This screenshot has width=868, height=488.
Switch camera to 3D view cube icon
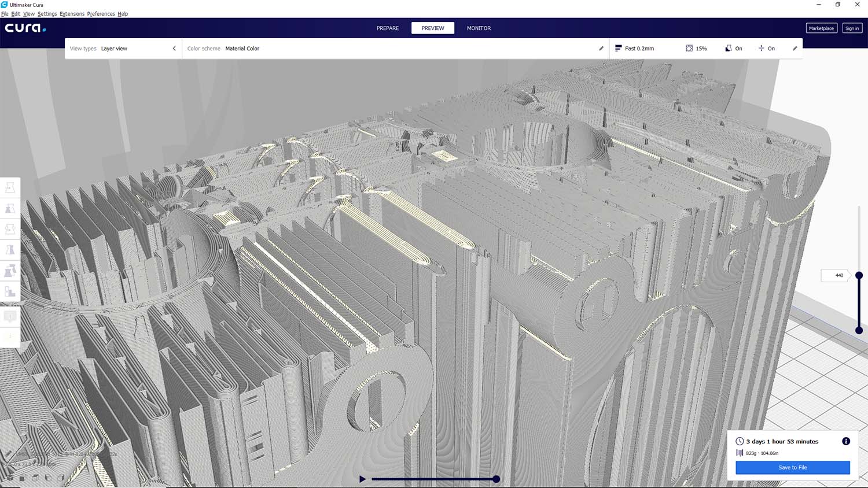10,478
